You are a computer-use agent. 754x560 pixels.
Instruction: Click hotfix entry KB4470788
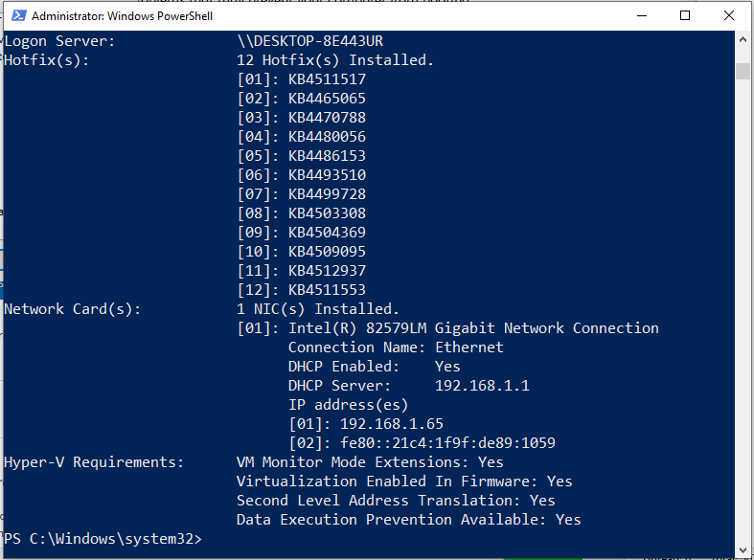click(x=327, y=118)
